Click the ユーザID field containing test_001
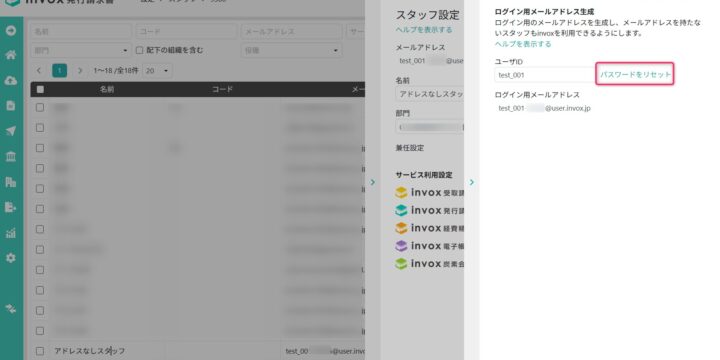This screenshot has width=720, height=360. [x=545, y=75]
